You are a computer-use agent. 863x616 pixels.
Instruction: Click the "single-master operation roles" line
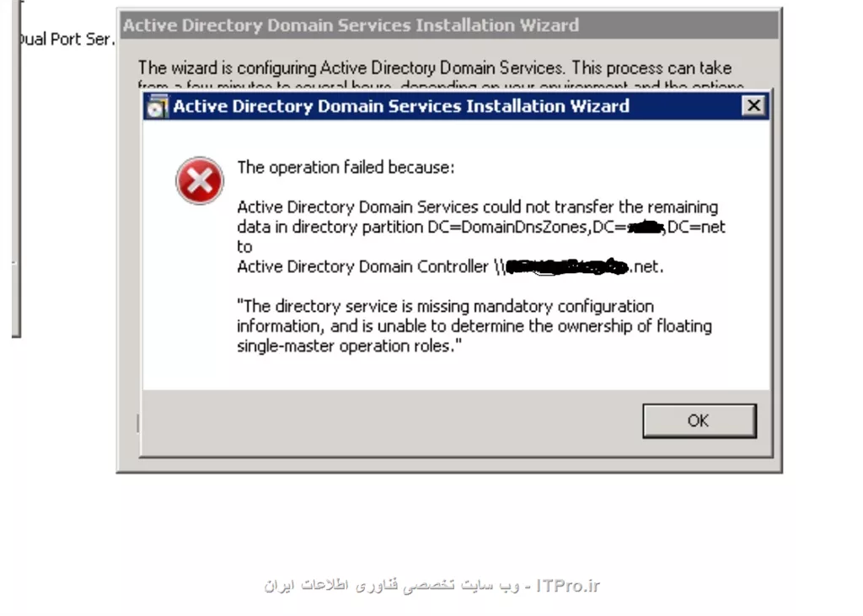[x=349, y=345]
